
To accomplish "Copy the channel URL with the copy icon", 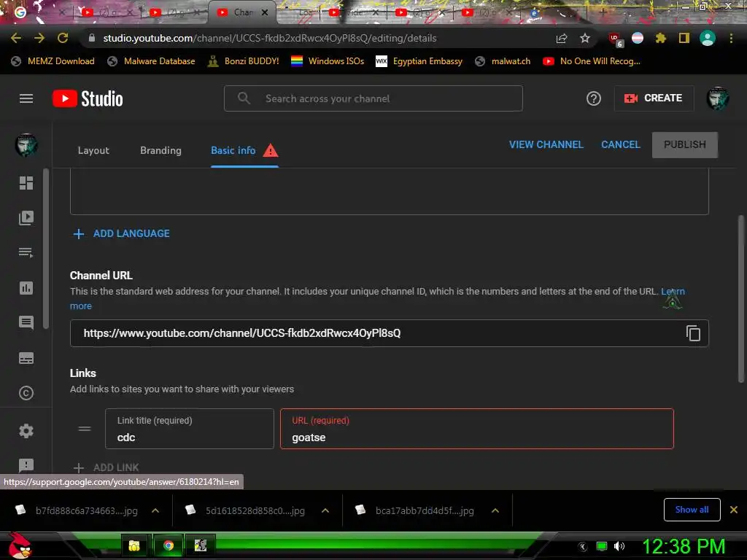I will point(693,333).
